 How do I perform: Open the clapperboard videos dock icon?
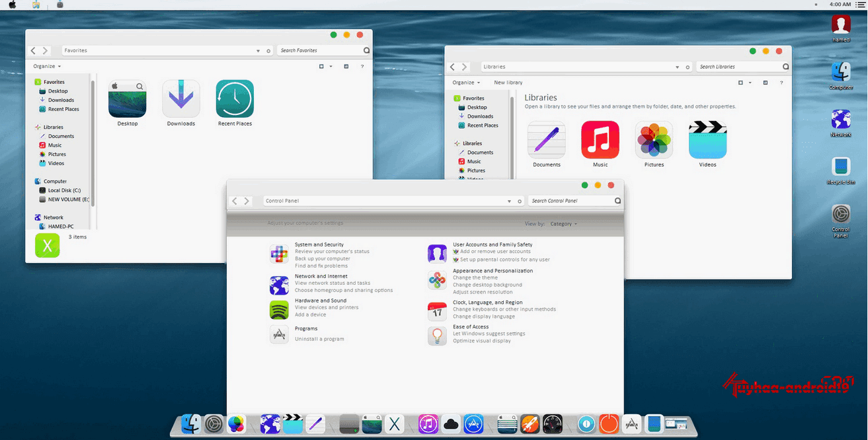pos(293,423)
